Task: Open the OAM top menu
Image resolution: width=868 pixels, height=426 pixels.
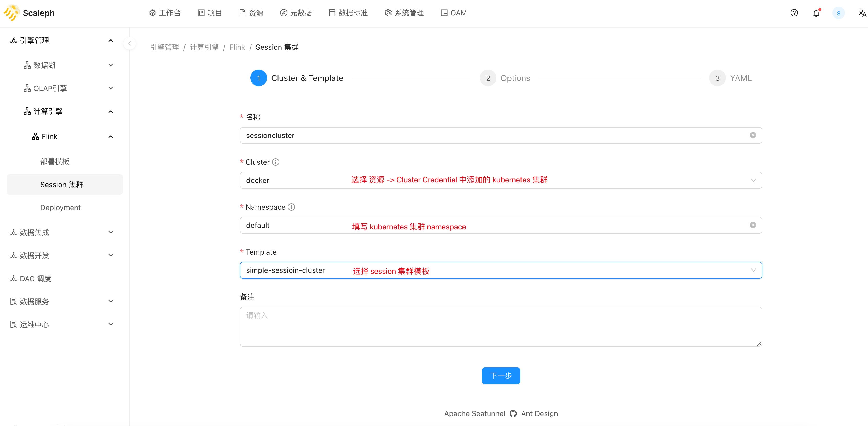Action: point(454,13)
